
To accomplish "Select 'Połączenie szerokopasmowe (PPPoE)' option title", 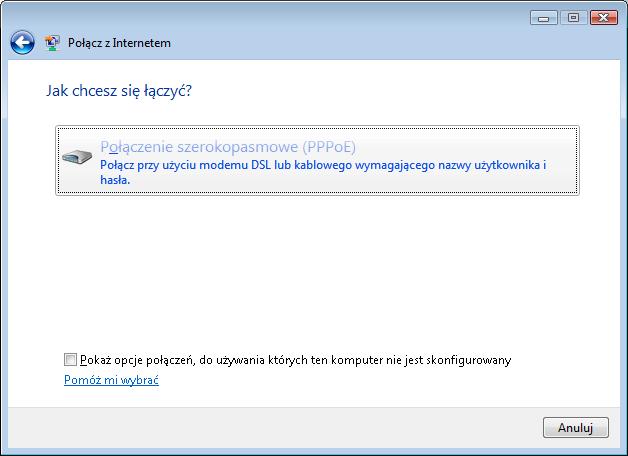I will click(x=228, y=146).
